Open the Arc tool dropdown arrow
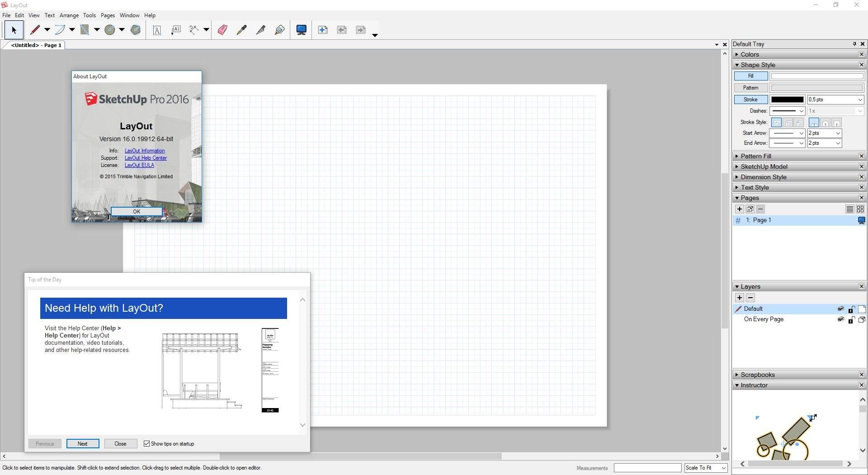 tap(72, 30)
